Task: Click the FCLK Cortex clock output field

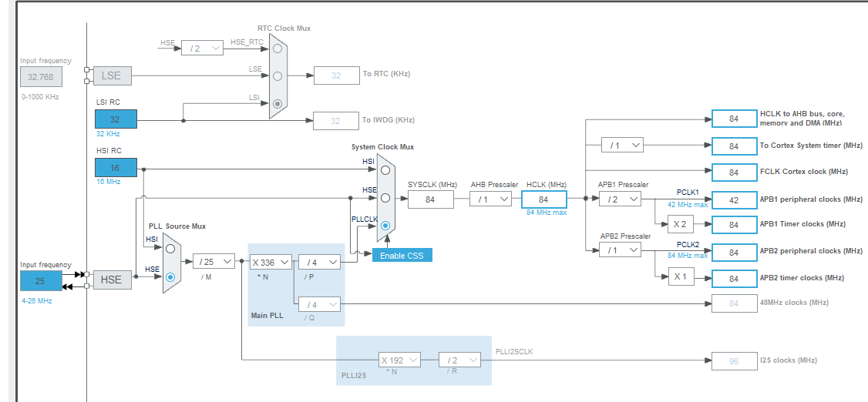Action: coord(734,173)
